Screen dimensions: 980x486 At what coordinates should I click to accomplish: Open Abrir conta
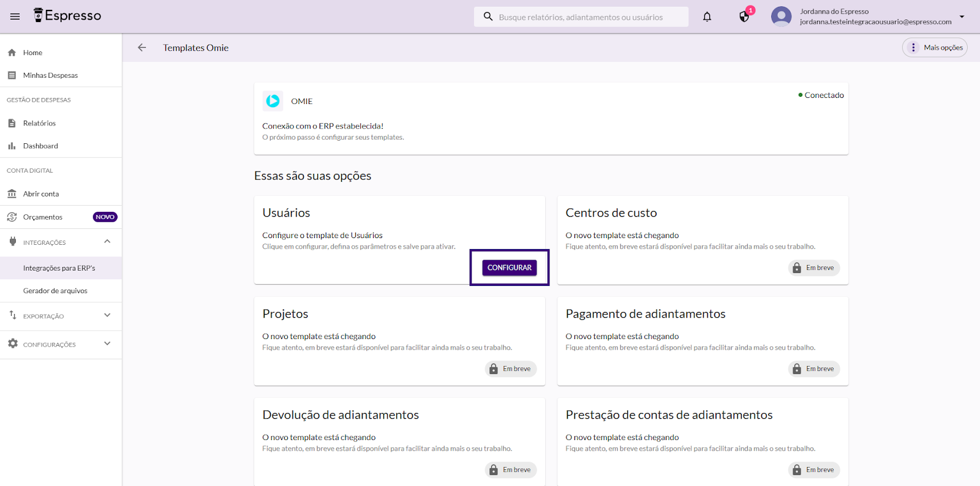61,193
